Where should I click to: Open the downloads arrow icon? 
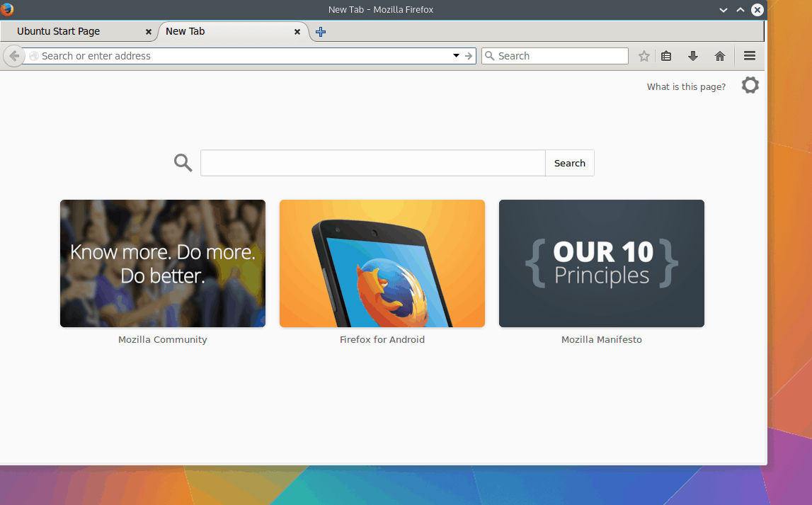(x=693, y=56)
